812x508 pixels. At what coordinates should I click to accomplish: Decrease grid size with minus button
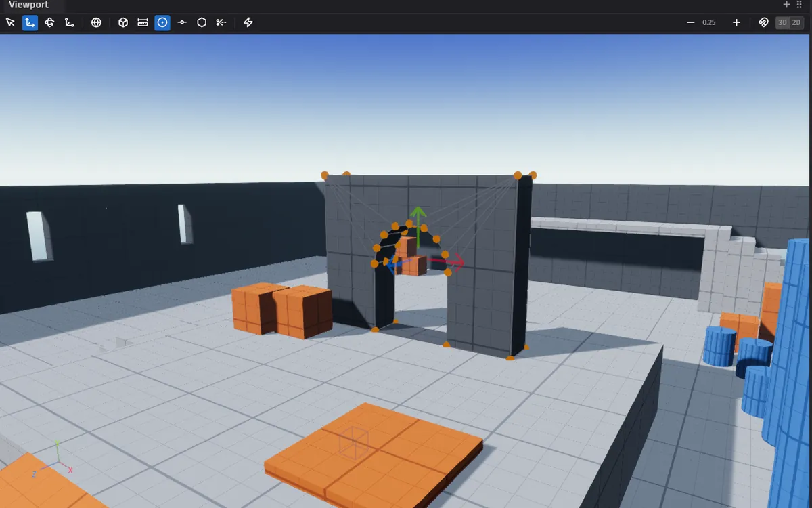691,22
